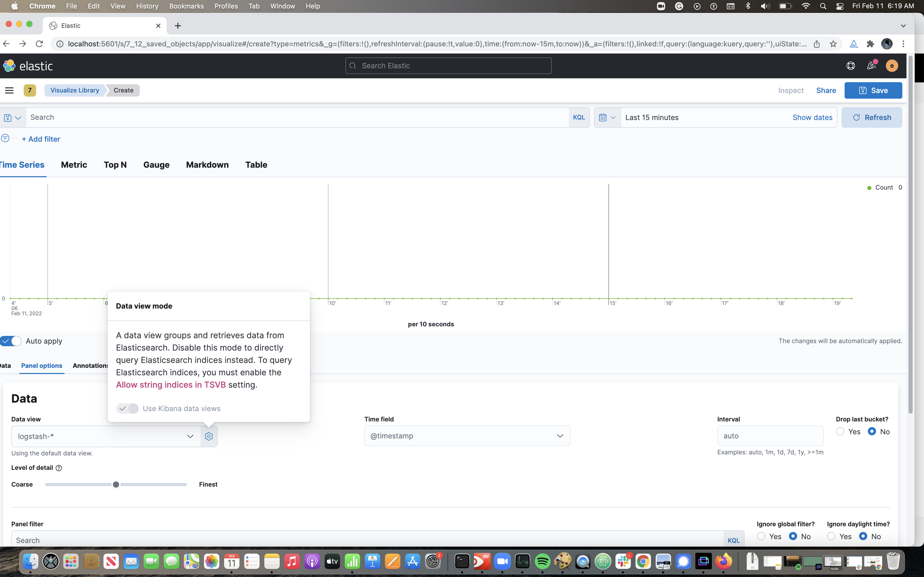This screenshot has width=924, height=577.
Task: Select Yes for Drop last bucket
Action: pos(840,431)
